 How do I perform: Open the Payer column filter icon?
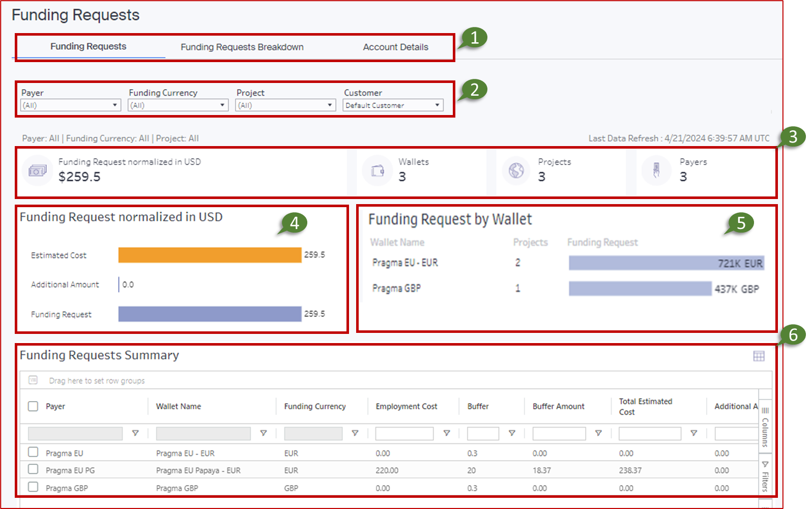[x=135, y=433]
